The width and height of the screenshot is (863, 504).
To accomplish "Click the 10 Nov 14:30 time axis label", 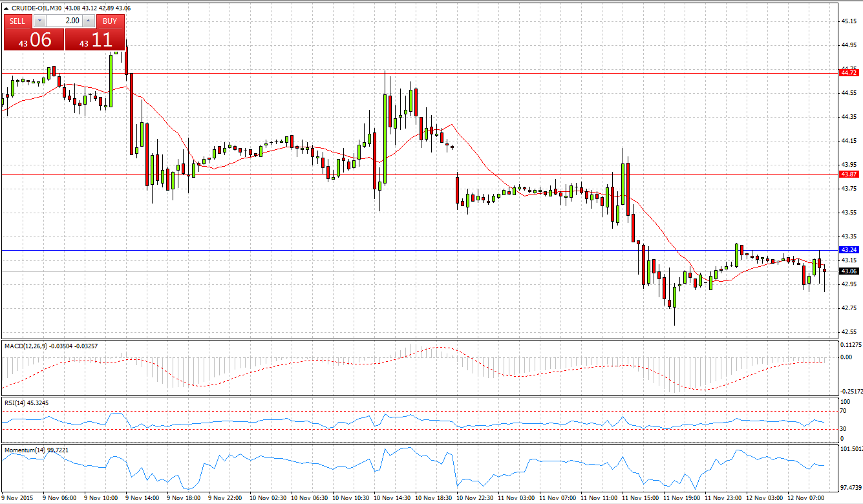I will pyautogui.click(x=393, y=498).
